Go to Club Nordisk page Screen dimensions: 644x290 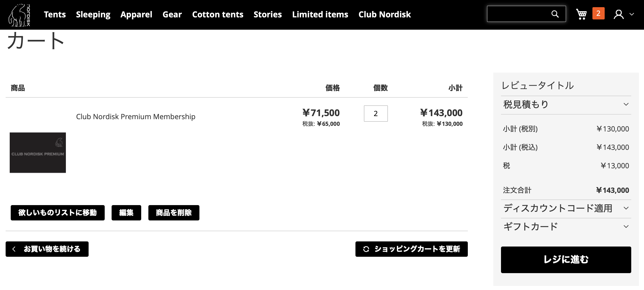pyautogui.click(x=385, y=15)
